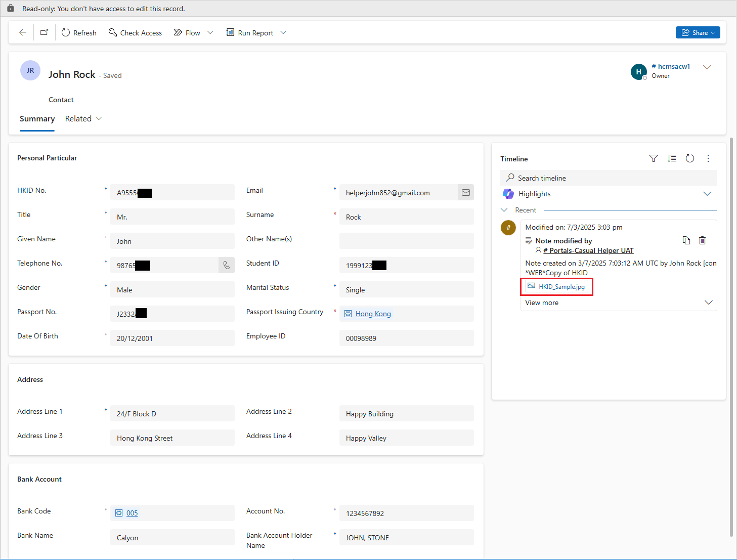Click the timeline sort order icon

(672, 159)
